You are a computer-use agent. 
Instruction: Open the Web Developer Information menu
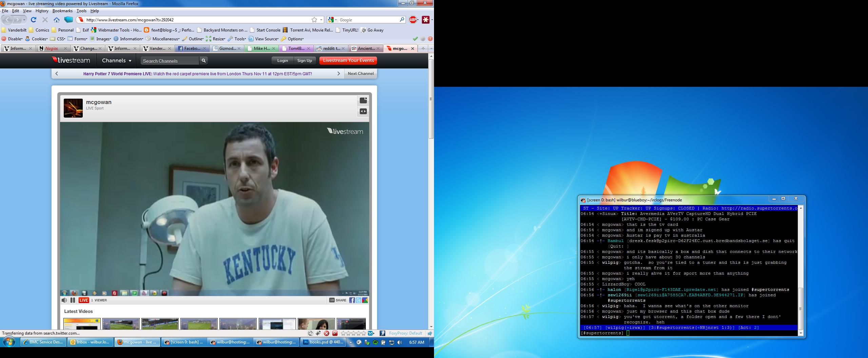pyautogui.click(x=128, y=39)
